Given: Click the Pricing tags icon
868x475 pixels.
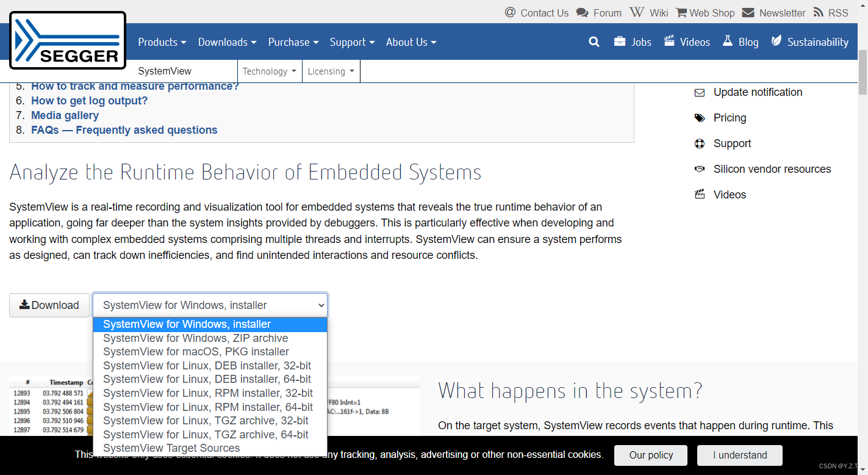Looking at the screenshot, I should click(700, 118).
